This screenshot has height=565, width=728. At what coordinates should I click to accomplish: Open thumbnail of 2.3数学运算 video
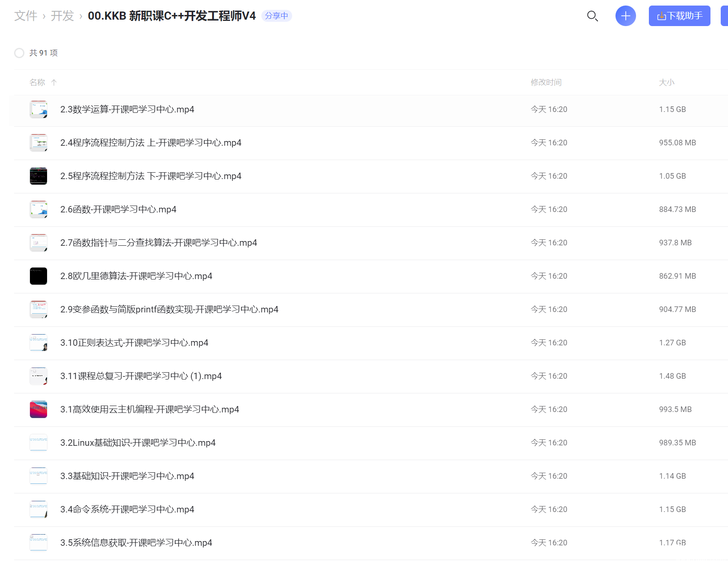tap(38, 109)
